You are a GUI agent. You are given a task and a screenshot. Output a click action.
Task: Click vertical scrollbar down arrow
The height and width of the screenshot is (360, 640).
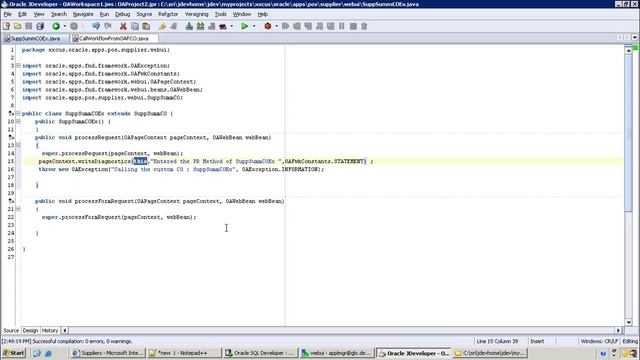[x=629, y=322]
